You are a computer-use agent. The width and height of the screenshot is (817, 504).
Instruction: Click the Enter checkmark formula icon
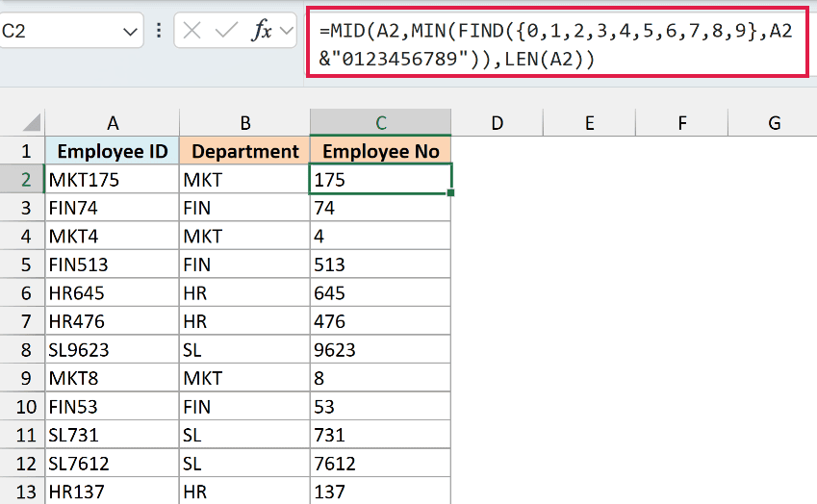[226, 31]
